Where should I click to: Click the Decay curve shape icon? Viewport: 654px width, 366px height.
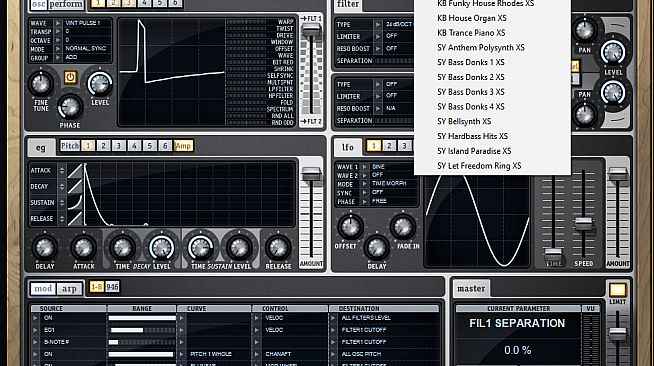tap(75, 186)
